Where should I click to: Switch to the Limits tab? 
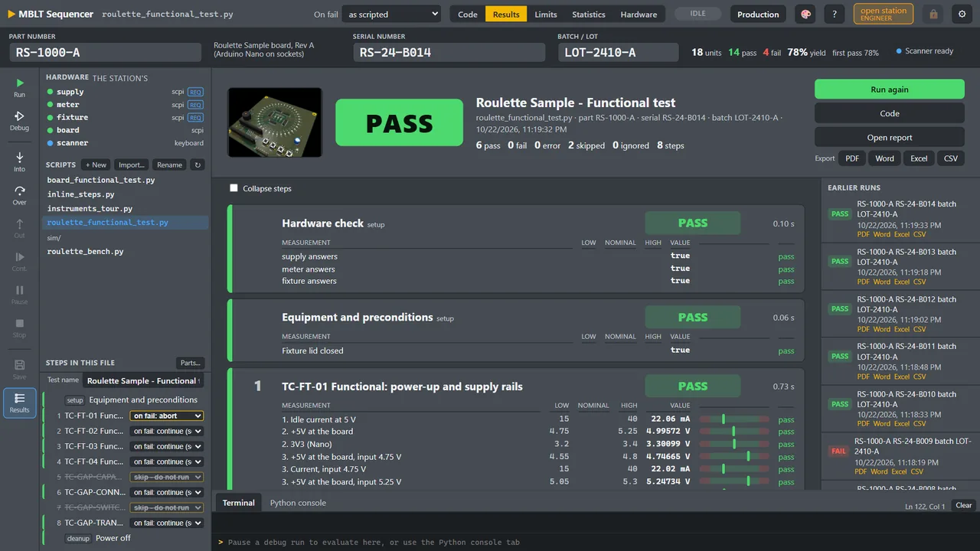click(546, 14)
